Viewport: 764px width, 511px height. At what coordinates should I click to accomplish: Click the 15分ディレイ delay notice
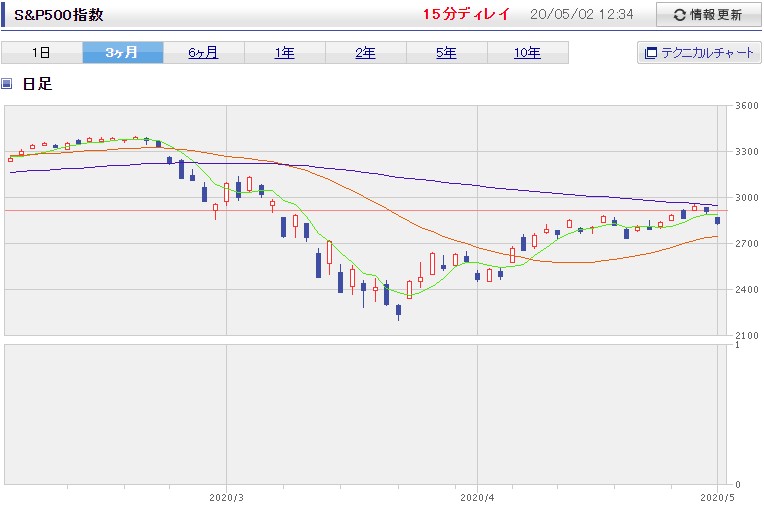[466, 14]
